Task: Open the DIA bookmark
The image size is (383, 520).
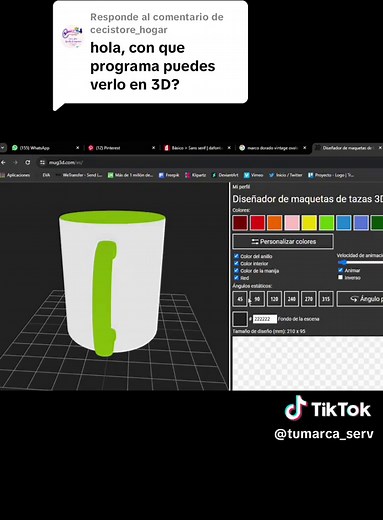Action: click(46, 175)
